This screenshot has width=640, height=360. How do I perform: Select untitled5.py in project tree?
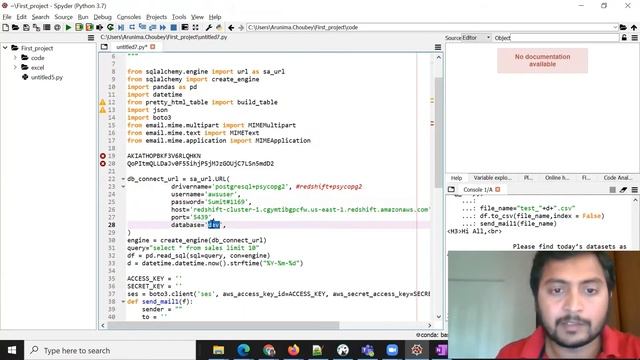point(47,77)
